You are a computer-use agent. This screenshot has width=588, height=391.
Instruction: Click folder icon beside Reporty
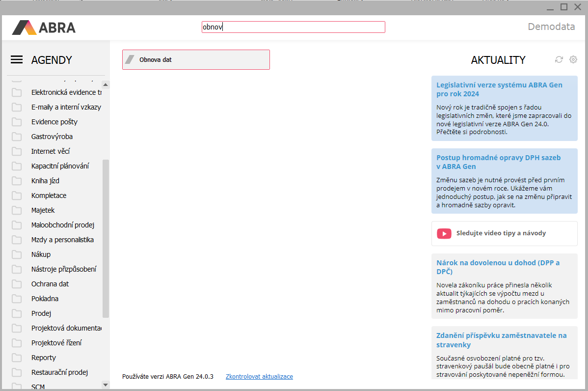pyautogui.click(x=17, y=358)
